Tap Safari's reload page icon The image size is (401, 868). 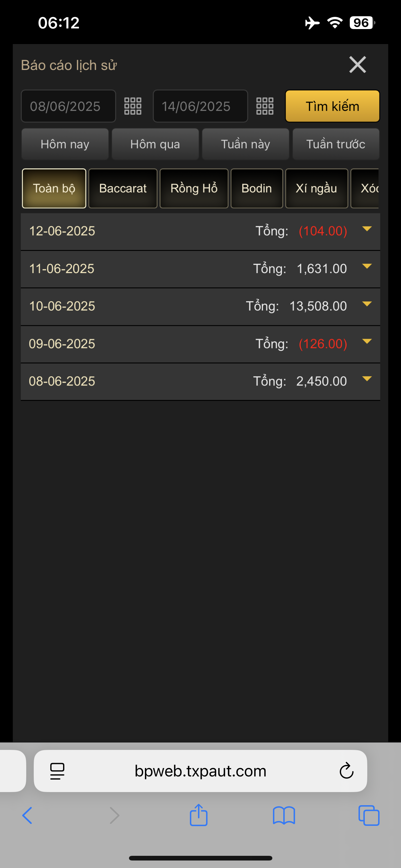tap(346, 771)
